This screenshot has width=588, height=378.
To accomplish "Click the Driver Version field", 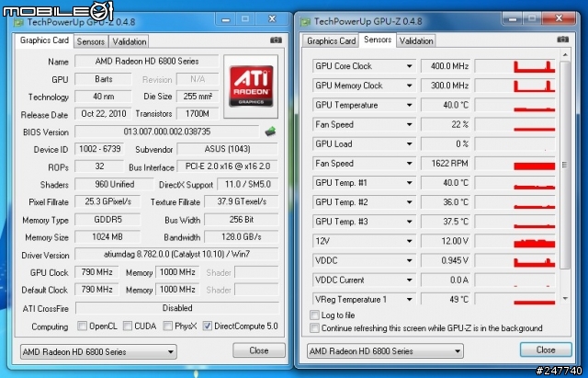I will pos(176,255).
